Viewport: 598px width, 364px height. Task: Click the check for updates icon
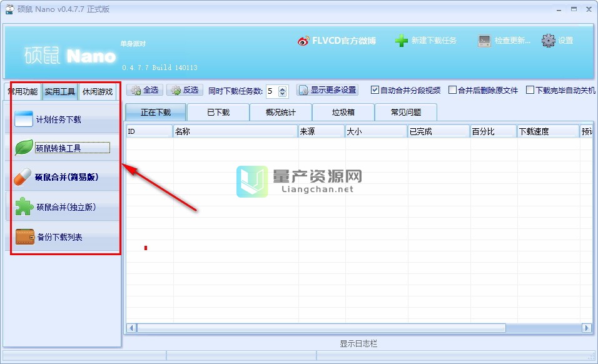[x=484, y=41]
